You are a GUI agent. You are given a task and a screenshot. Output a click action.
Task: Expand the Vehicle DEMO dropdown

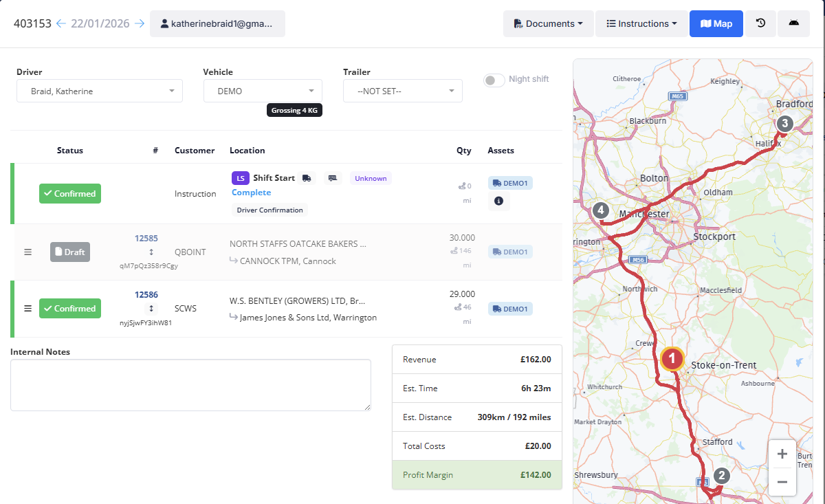[263, 91]
